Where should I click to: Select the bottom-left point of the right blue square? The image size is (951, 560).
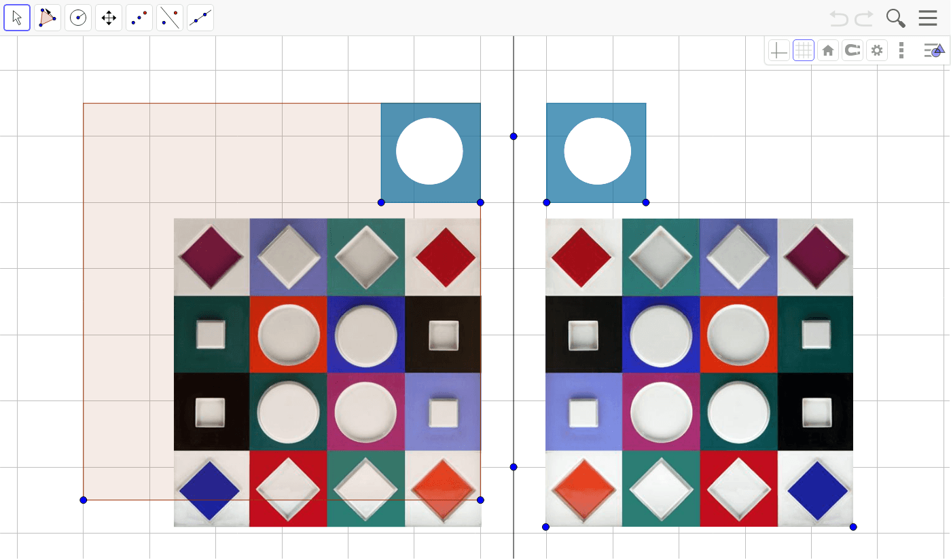click(546, 202)
